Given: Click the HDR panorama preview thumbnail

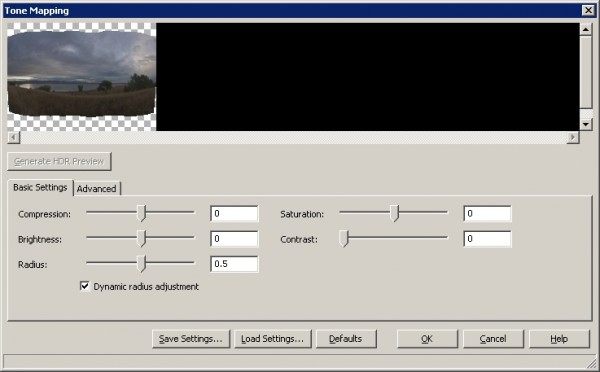Looking at the screenshot, I should point(82,77).
